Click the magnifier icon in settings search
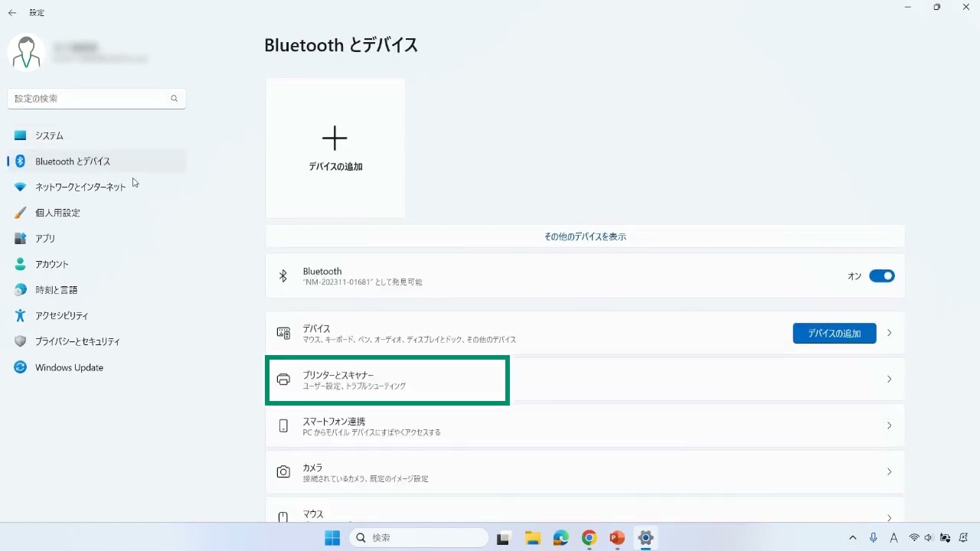Screen dimensions: 980x551 tap(174, 99)
